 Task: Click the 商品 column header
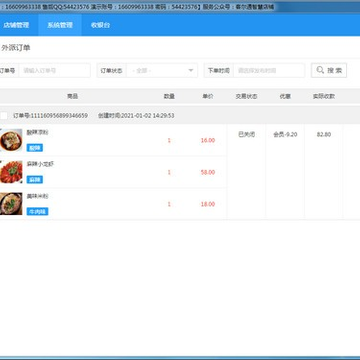(x=72, y=97)
